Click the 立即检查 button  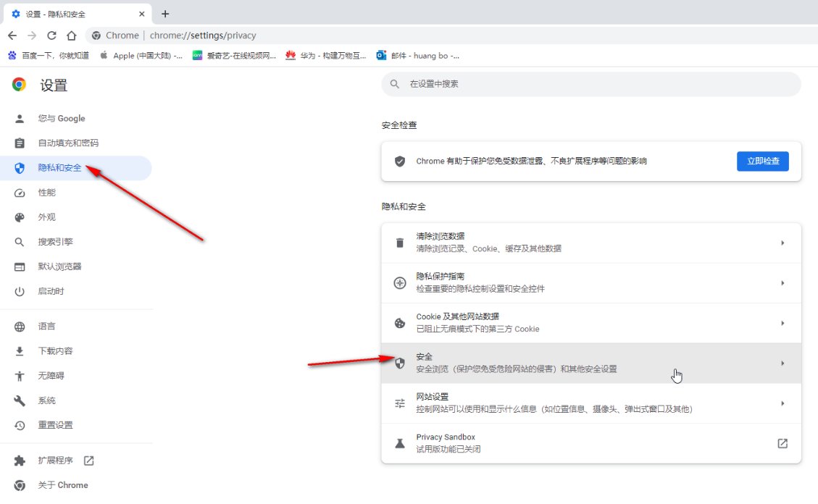(762, 161)
